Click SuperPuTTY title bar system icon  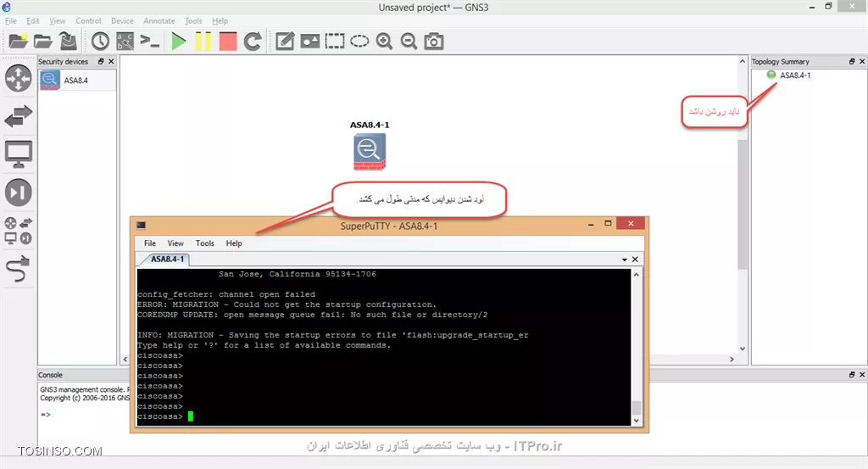pos(142,226)
